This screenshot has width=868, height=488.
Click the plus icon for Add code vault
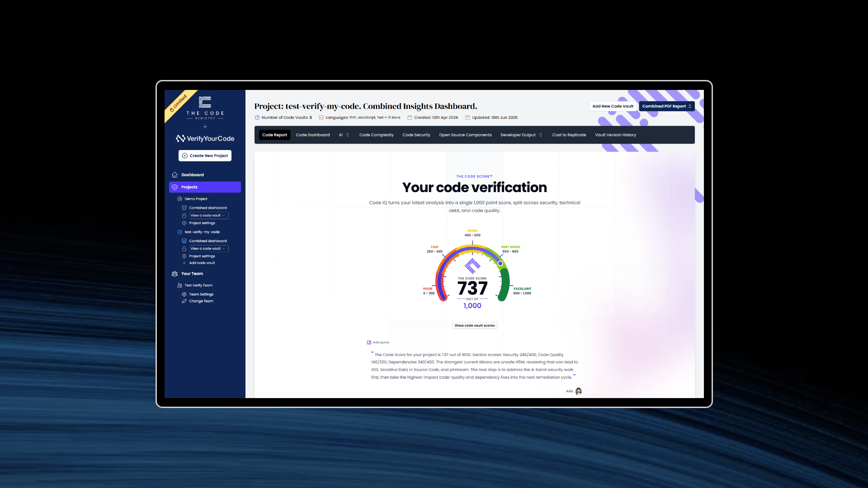click(x=184, y=263)
